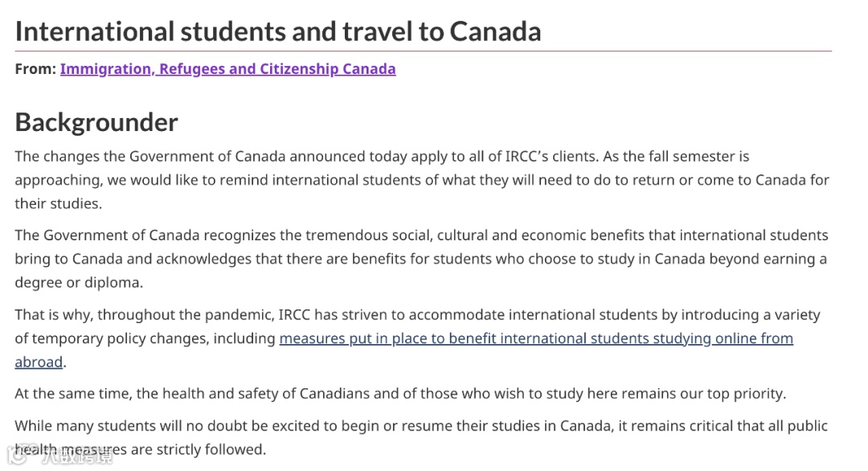Click the words their studies. ending first paragraph
The image size is (868, 471).
tap(58, 203)
